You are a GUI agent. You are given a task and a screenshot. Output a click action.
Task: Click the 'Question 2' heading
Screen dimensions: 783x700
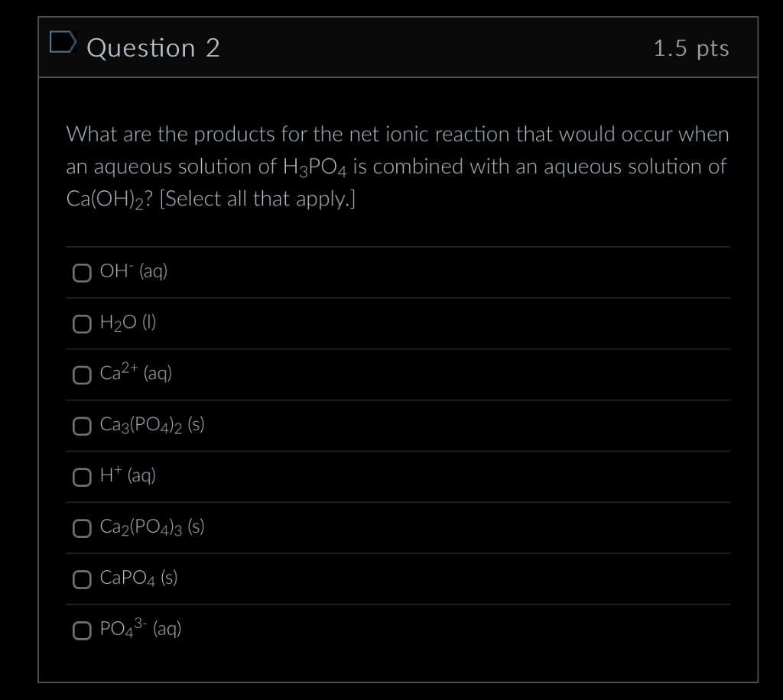153,48
